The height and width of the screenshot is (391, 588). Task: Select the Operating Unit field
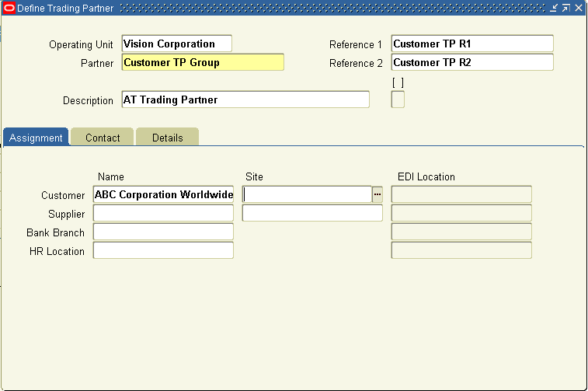point(176,44)
